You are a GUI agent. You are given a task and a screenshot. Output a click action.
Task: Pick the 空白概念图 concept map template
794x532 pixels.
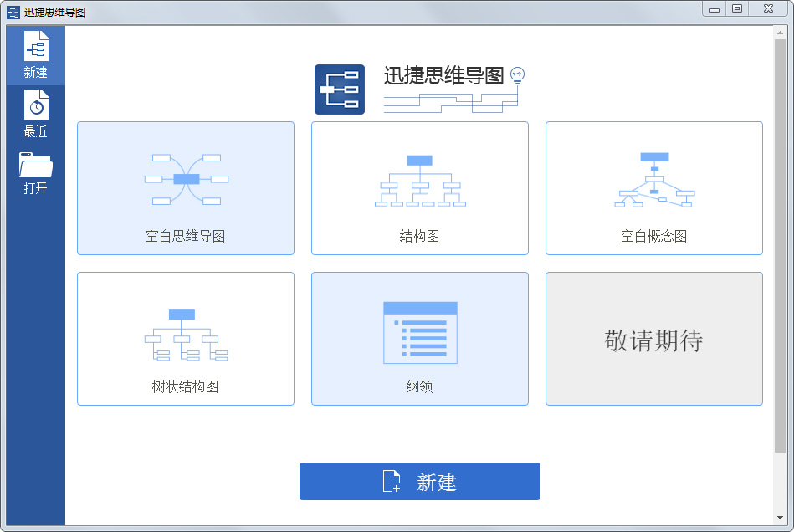click(653, 187)
